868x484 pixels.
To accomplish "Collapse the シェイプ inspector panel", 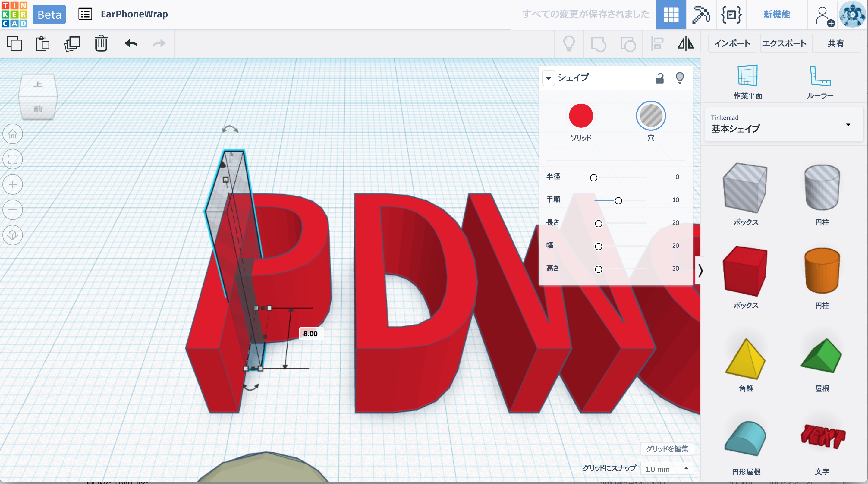I will click(548, 78).
